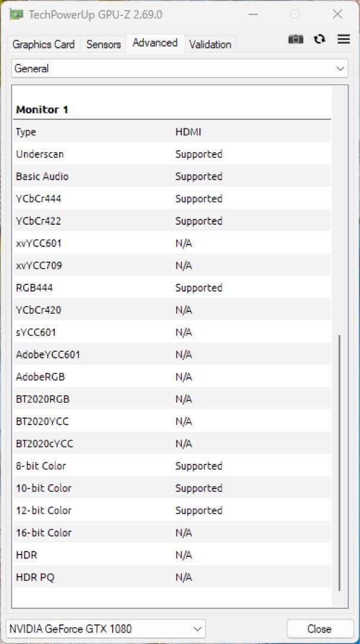Switch to the Graphics Card tab

point(44,44)
